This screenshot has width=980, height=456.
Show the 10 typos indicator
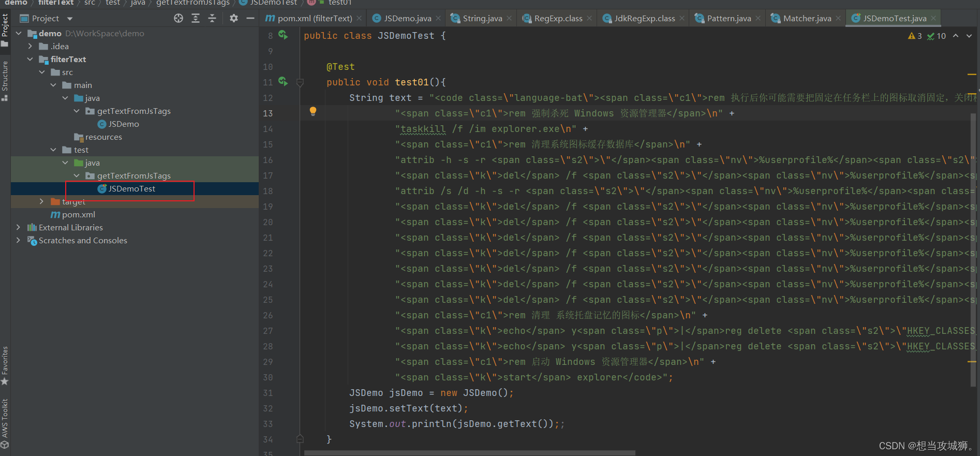tap(936, 36)
